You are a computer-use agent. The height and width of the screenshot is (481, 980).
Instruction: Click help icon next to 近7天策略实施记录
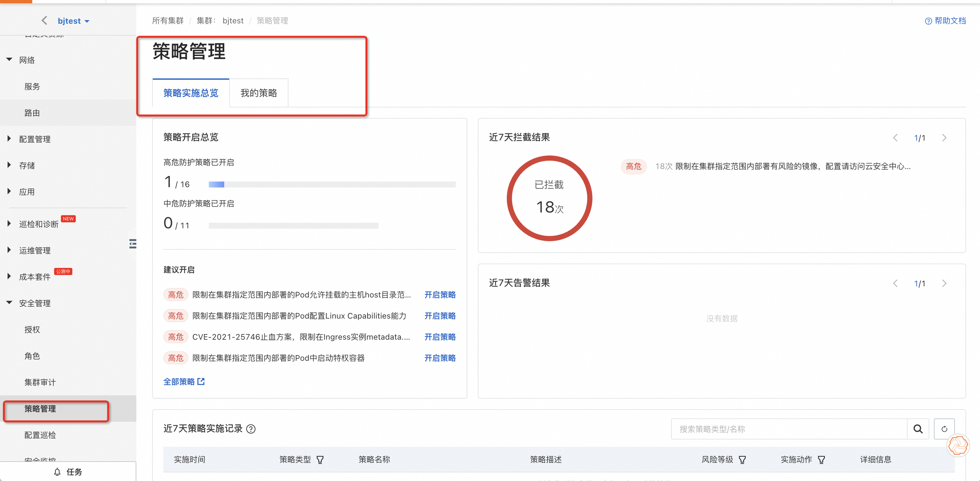[x=251, y=429]
